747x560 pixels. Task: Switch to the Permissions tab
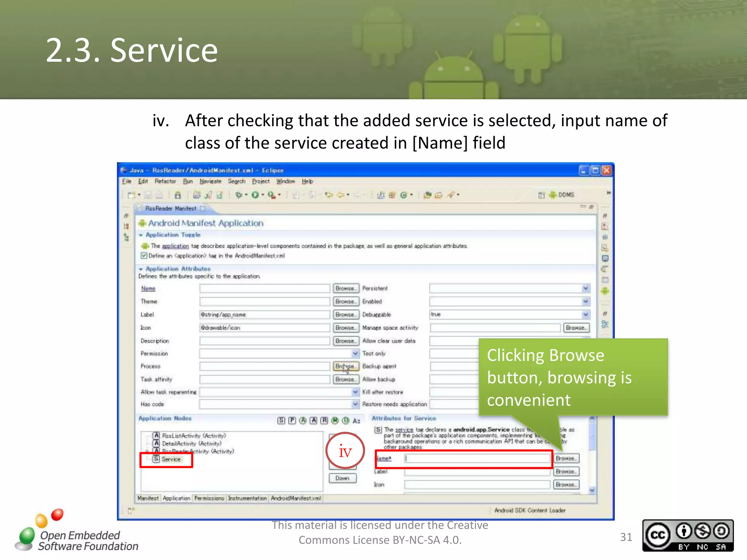click(209, 498)
